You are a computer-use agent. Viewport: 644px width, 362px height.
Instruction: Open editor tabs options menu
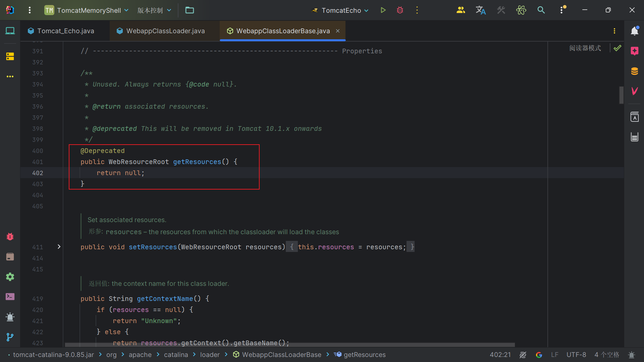pos(614,31)
